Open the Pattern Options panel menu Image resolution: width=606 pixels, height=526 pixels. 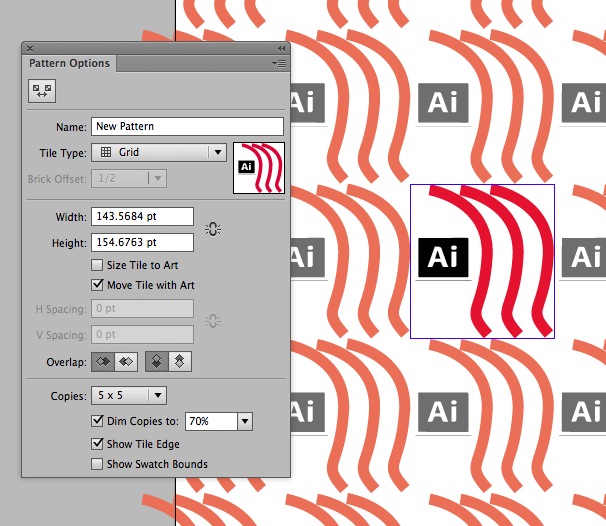pyautogui.click(x=279, y=63)
